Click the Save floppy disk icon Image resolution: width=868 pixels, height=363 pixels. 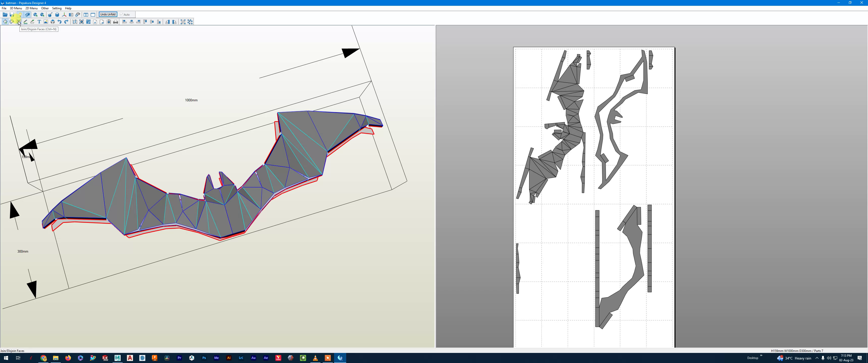tap(12, 15)
